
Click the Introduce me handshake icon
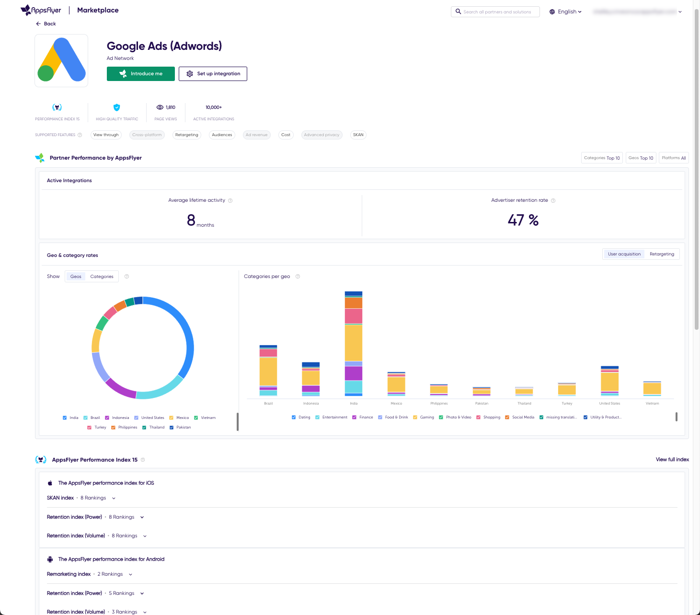pyautogui.click(x=123, y=74)
